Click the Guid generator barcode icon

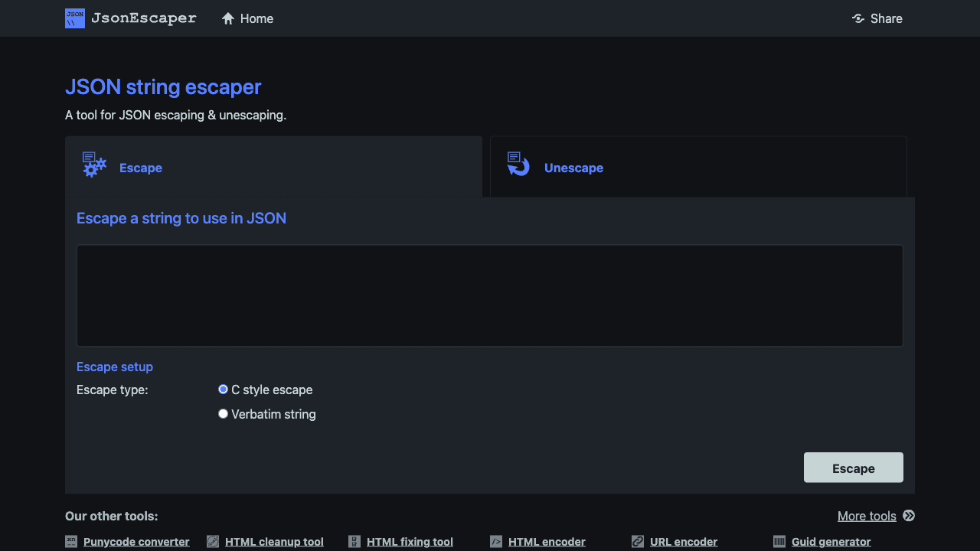pyautogui.click(x=779, y=541)
